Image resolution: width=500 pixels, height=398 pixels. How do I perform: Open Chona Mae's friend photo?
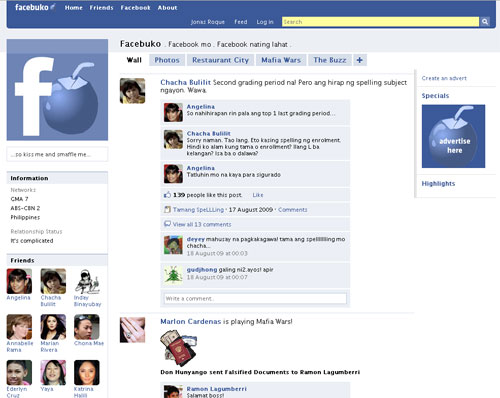87,327
